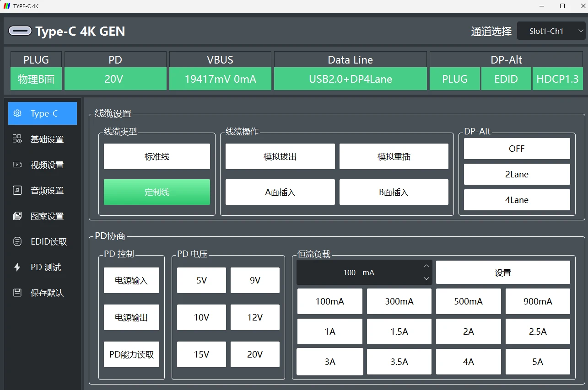Select 定制线 cable type
The image size is (588, 390).
tap(157, 192)
